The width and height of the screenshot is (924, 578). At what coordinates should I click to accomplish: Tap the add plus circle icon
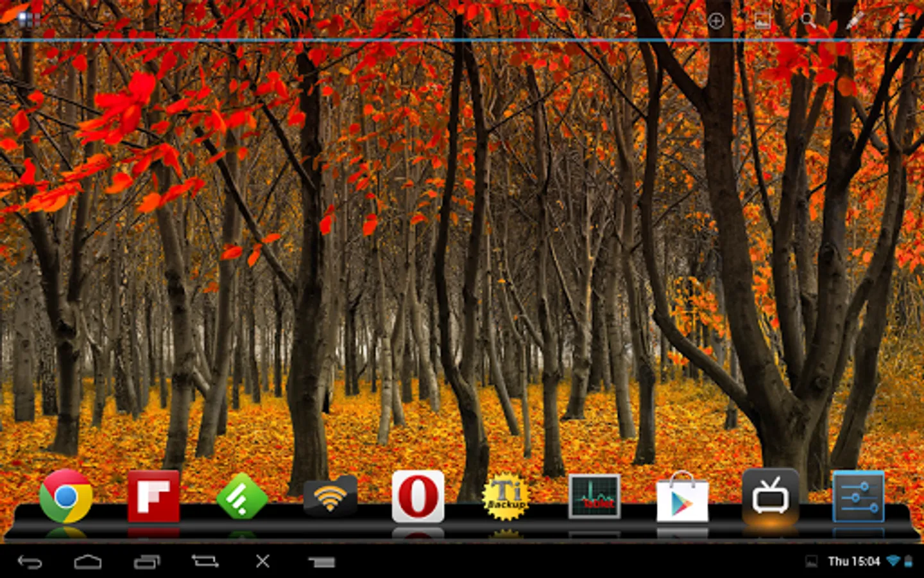tap(716, 21)
